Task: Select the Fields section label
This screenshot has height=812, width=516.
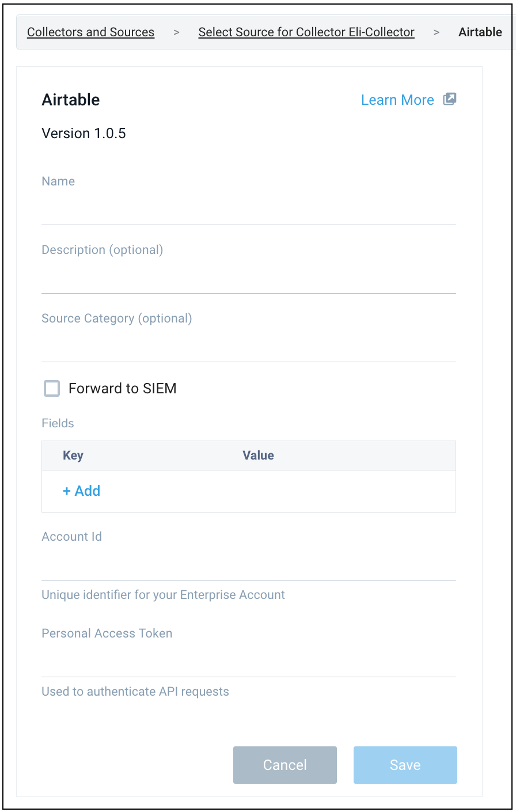Action: click(58, 423)
